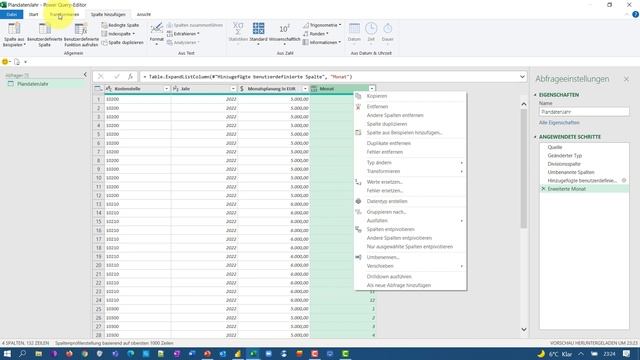Switch to the Transformieren ribbon tab

click(x=64, y=14)
